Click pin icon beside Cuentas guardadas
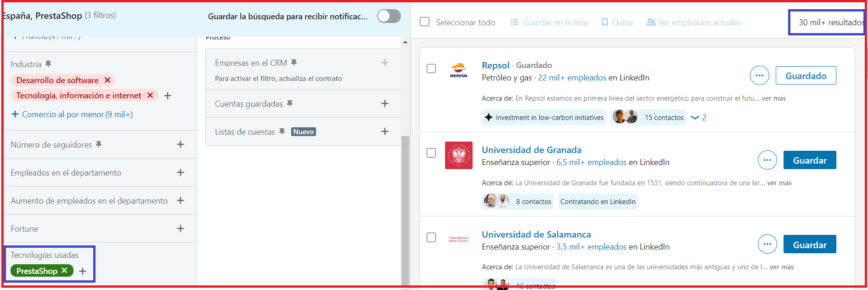Screen dimensions: 868x290 [x=290, y=103]
